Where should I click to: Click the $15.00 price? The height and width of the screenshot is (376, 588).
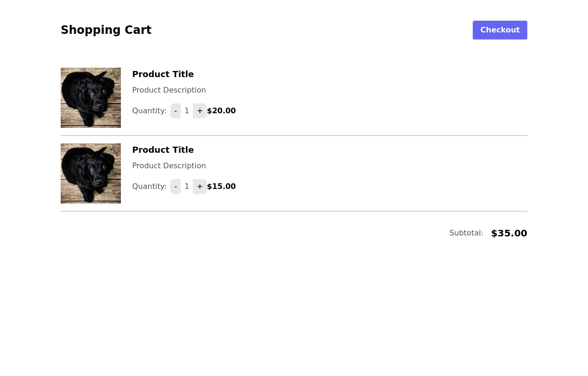tap(222, 187)
